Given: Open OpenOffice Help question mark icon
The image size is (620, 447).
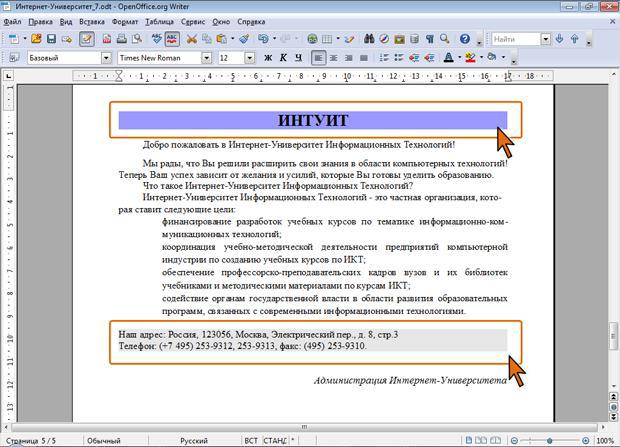Looking at the screenshot, I should 465,39.
